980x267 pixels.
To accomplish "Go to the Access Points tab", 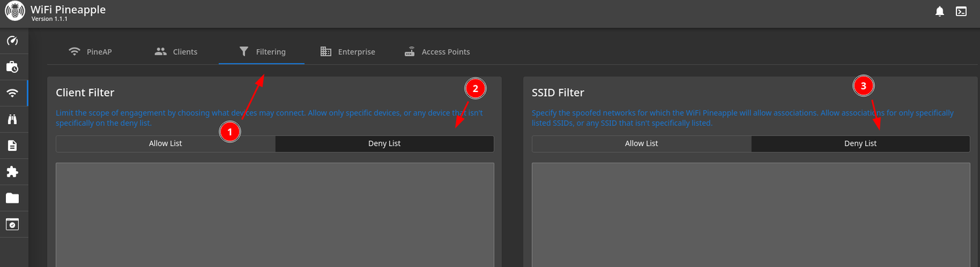I will 436,52.
